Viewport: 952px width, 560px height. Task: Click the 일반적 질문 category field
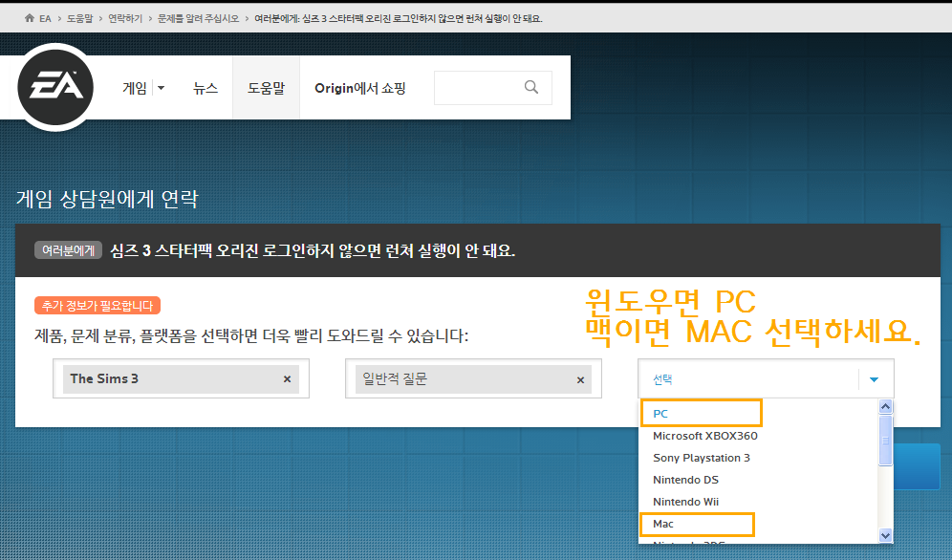click(473, 379)
